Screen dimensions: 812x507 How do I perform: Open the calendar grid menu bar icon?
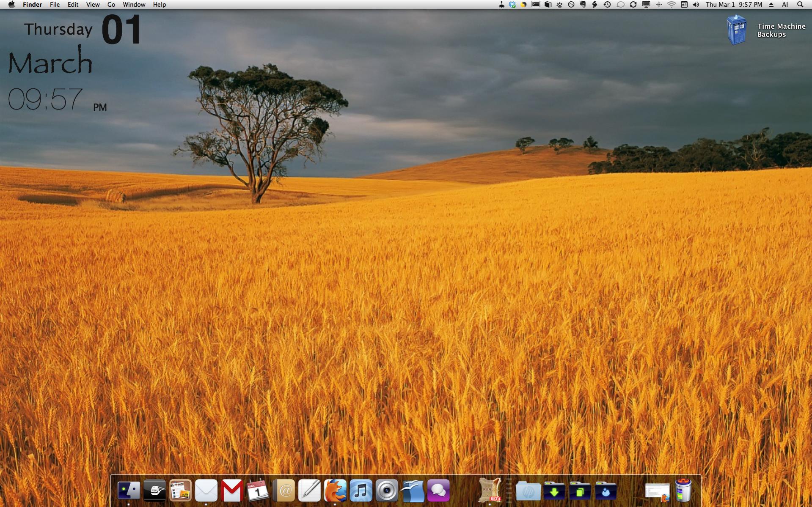684,4
